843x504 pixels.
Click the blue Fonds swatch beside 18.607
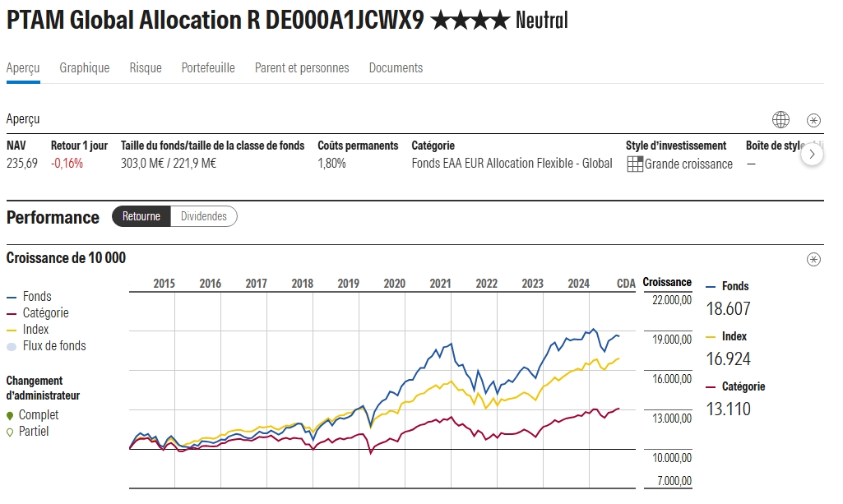(711, 287)
